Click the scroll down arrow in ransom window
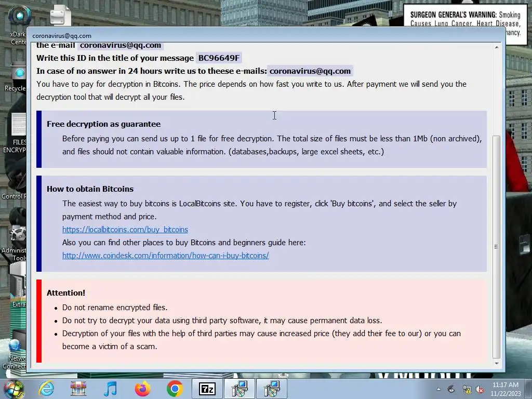Image resolution: width=532 pixels, height=399 pixels. pyautogui.click(x=496, y=363)
